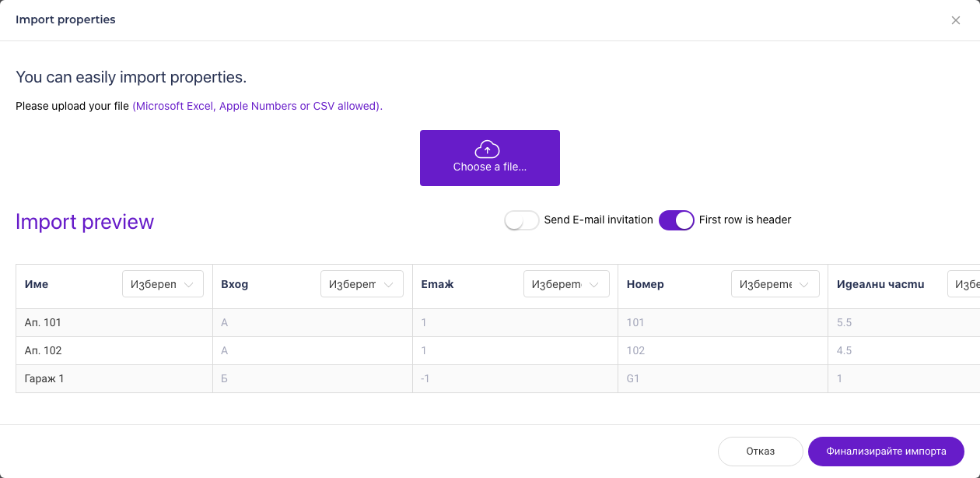Viewport: 980px width, 478px height.
Task: Click the Номер column header label
Action: 646,285
